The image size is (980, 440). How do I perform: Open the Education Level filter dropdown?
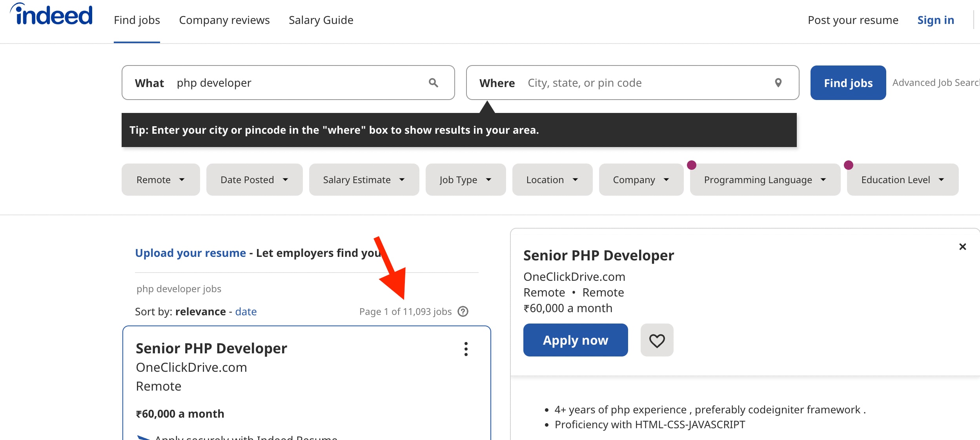coord(902,180)
